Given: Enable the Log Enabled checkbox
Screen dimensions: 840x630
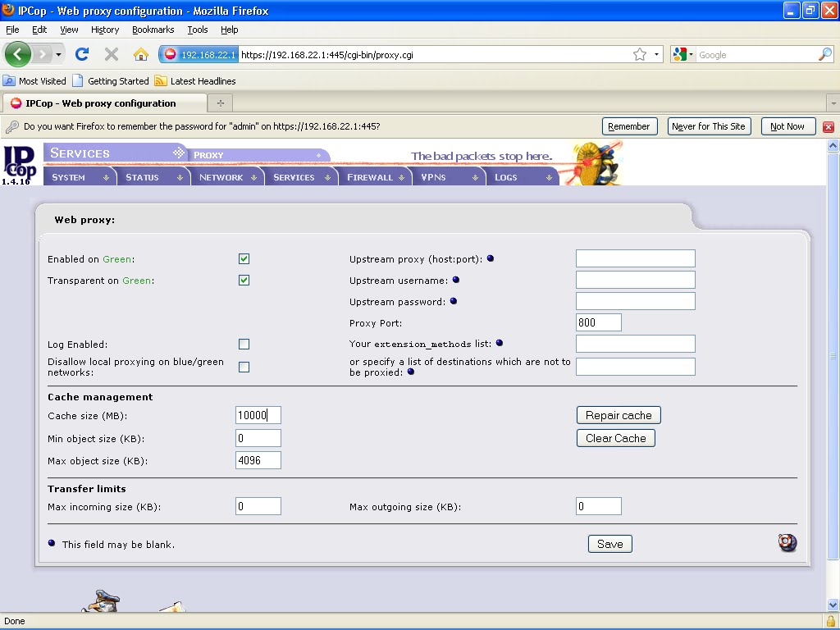Looking at the screenshot, I should [244, 344].
